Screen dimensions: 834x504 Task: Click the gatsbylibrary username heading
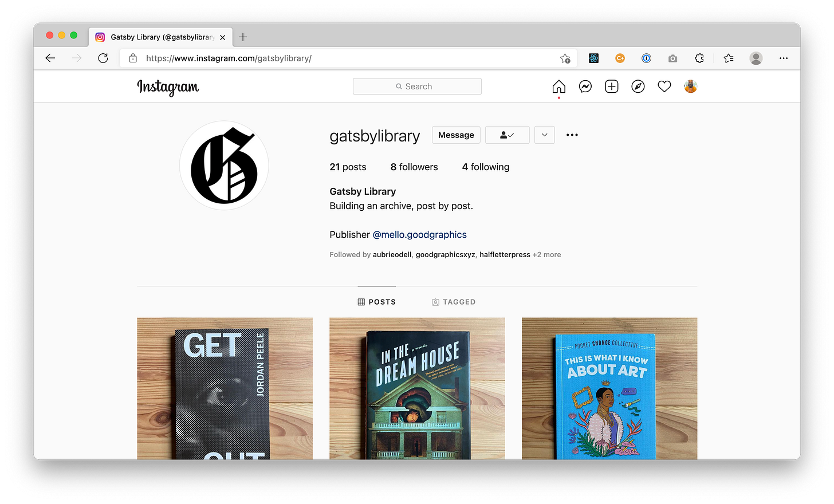point(375,136)
